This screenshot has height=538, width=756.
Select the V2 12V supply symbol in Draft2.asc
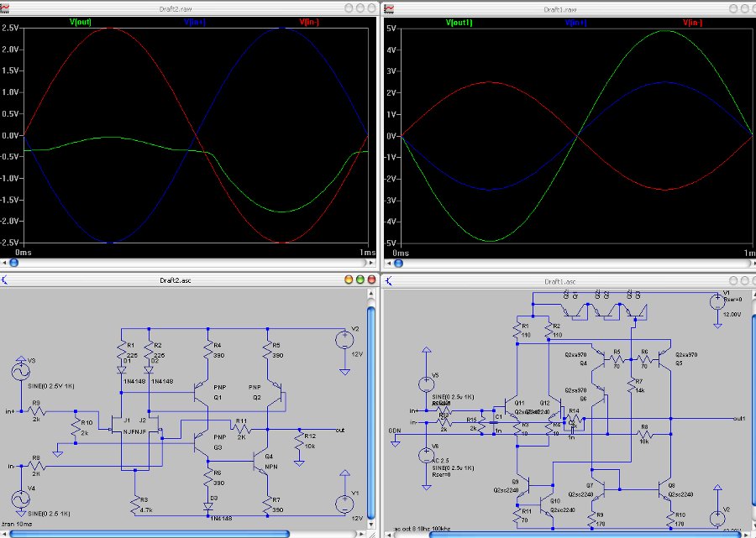[344, 340]
